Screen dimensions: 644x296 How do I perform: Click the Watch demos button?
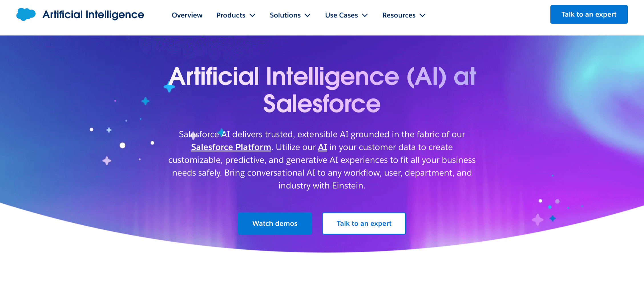275,223
